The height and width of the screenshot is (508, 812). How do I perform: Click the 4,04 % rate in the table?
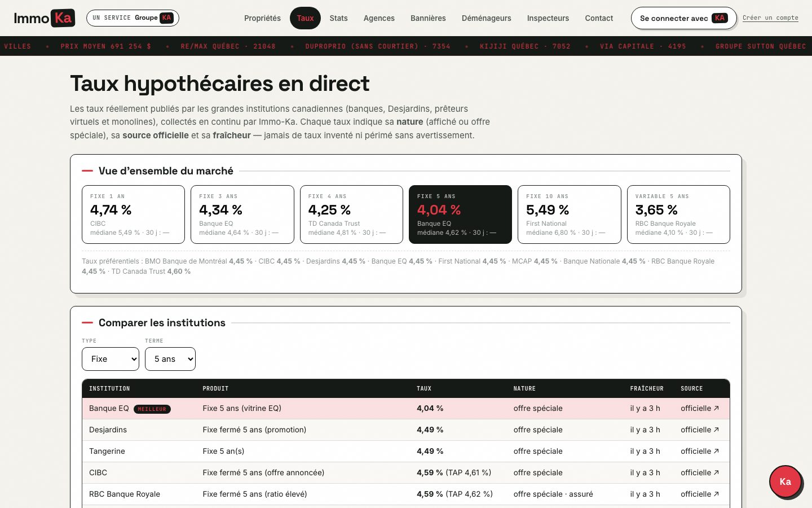tap(430, 408)
